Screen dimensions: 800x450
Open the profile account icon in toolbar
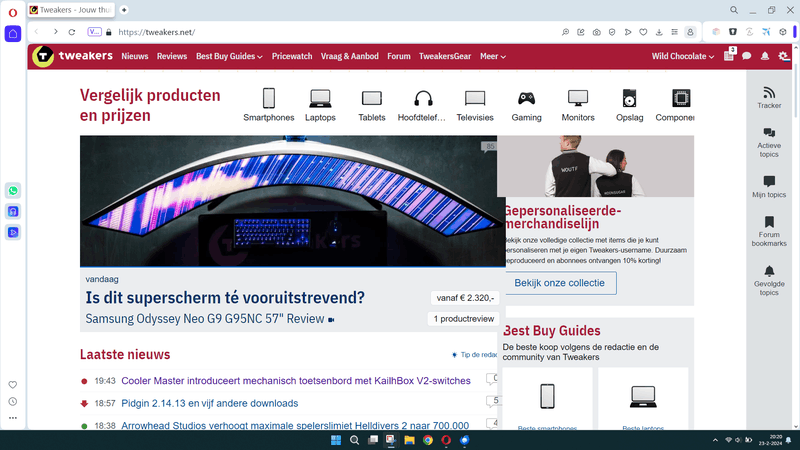[x=690, y=32]
